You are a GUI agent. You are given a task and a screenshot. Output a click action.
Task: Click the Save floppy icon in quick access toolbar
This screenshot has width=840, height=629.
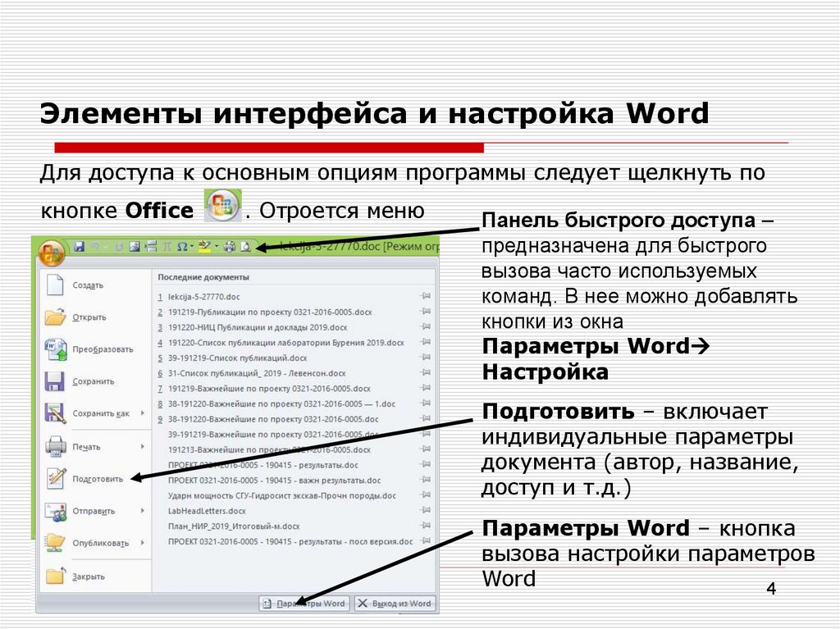click(80, 247)
